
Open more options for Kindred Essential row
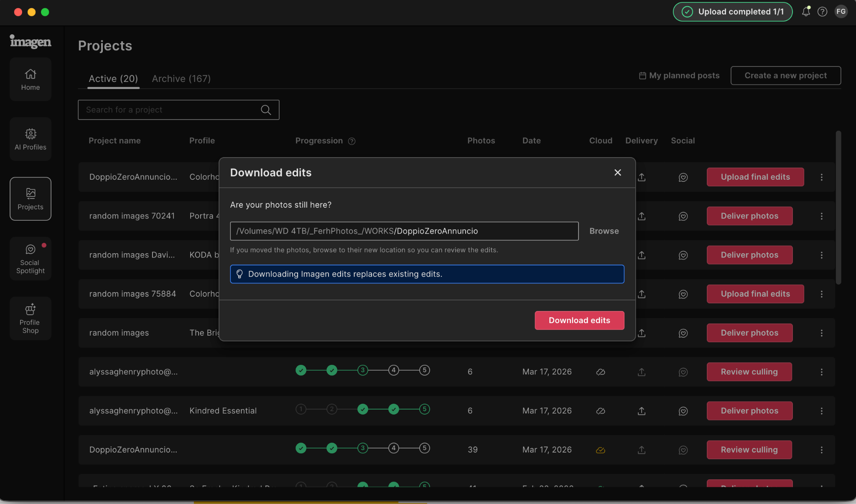(822, 411)
